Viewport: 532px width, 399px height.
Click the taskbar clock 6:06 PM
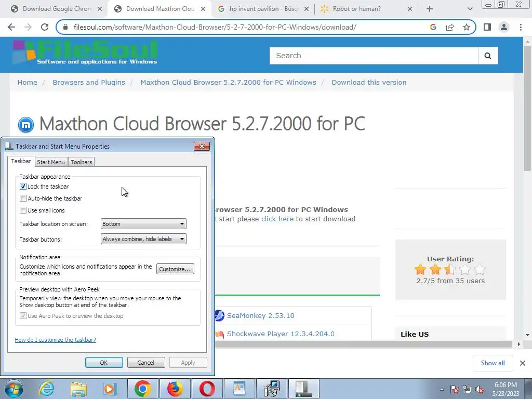[506, 389]
